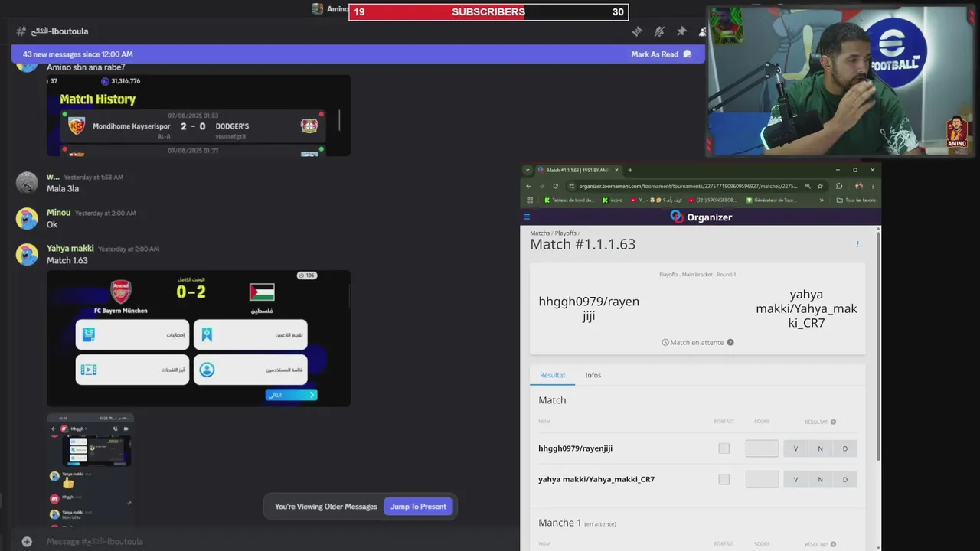Set N result for hhggh0979/rayenjiji
The width and height of the screenshot is (980, 551).
tap(820, 448)
